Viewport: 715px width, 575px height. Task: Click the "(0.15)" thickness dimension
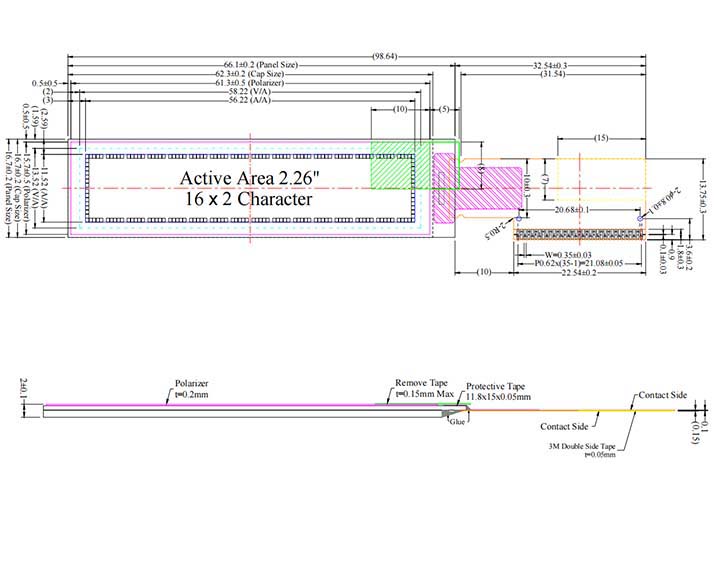click(694, 432)
